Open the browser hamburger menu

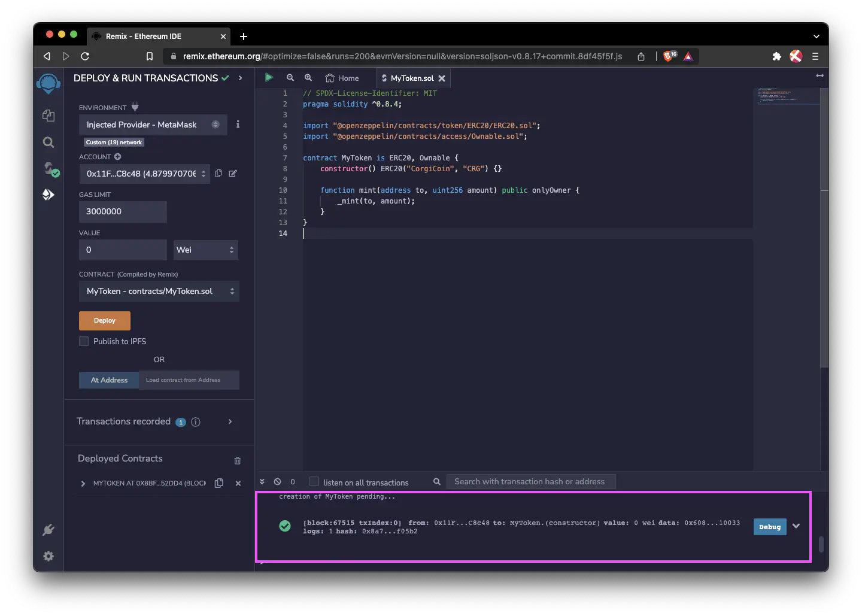(815, 56)
